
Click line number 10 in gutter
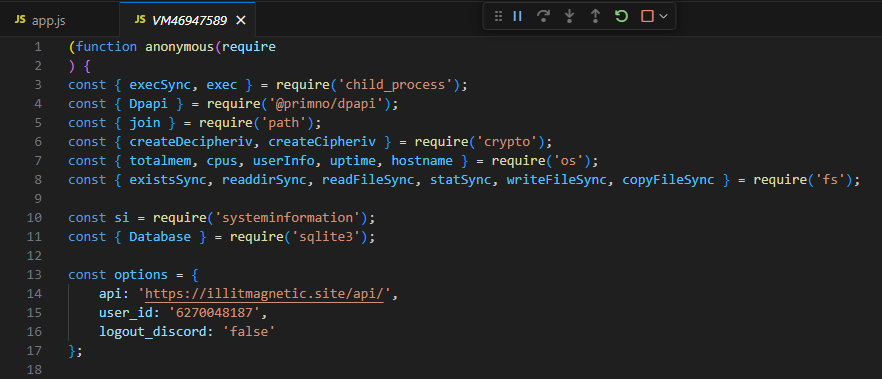(x=34, y=218)
